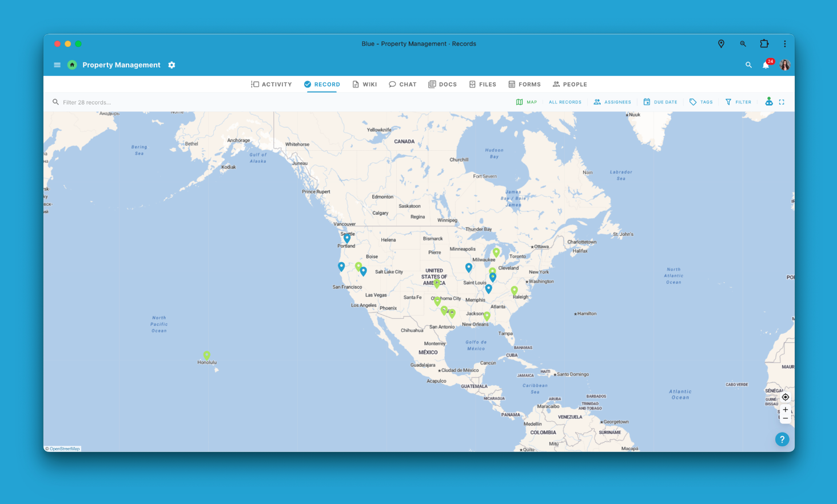The width and height of the screenshot is (837, 504).
Task: Switch to the Forms tab
Action: (524, 85)
